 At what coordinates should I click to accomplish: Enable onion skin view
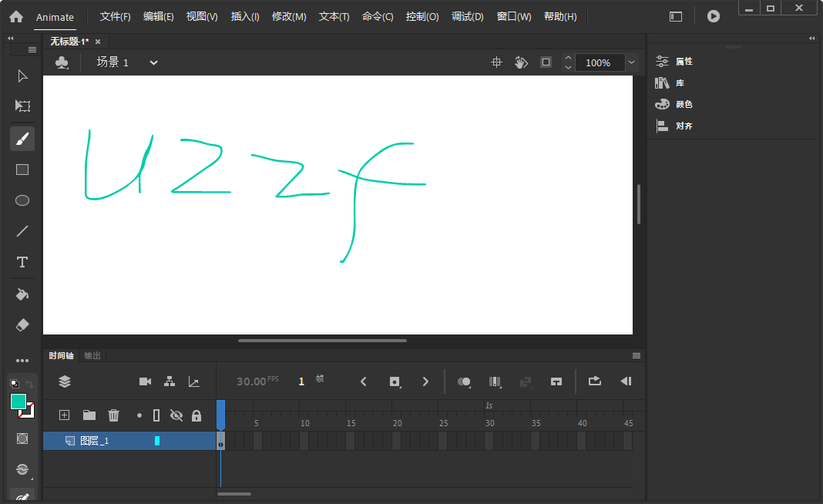pos(463,381)
